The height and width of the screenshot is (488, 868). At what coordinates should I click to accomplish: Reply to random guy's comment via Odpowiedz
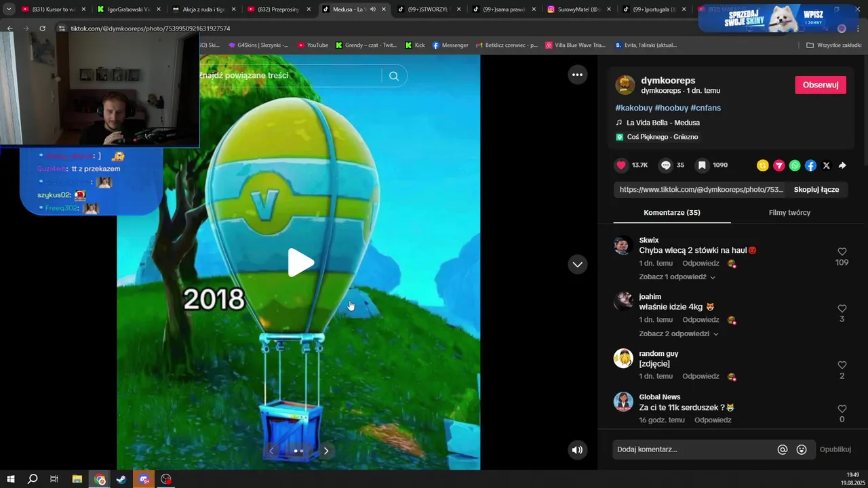click(701, 376)
